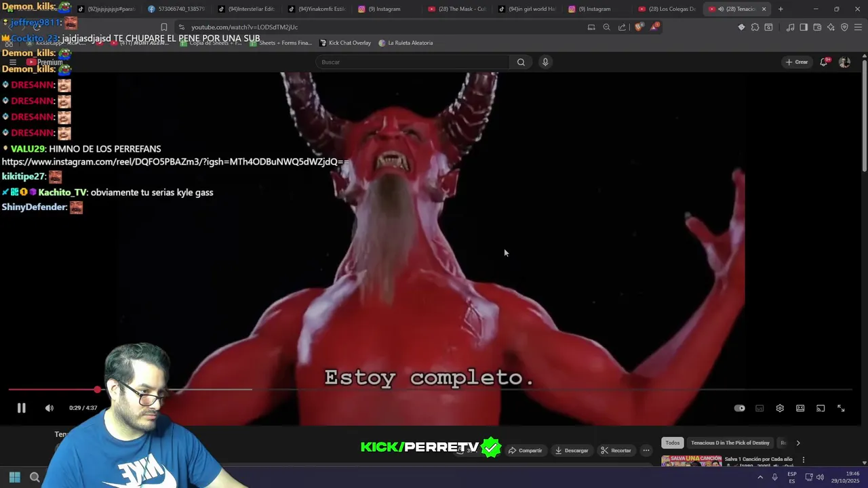Screen dimensions: 868x488
Task: Click the Compartir button
Action: coord(526,450)
